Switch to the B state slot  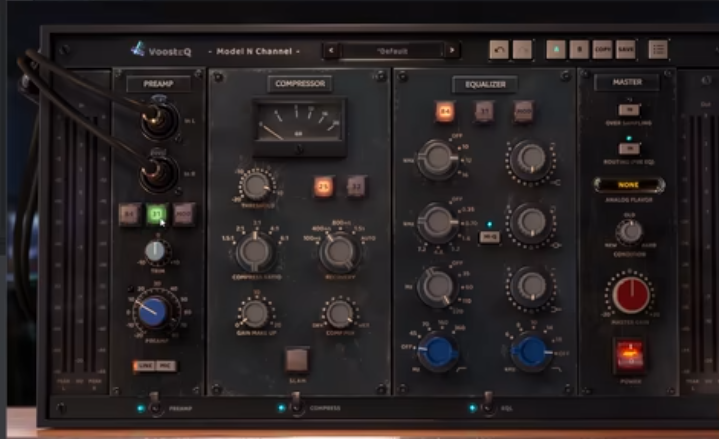[x=579, y=49]
